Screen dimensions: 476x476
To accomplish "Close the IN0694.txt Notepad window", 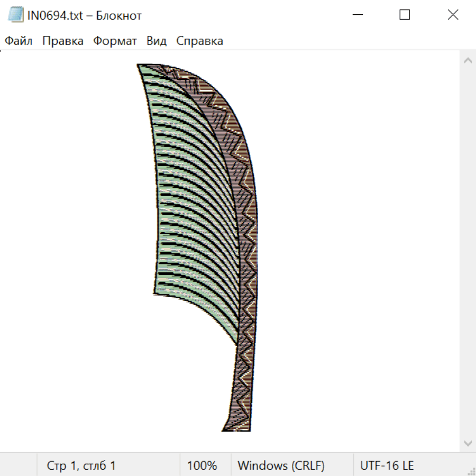I will 453,15.
